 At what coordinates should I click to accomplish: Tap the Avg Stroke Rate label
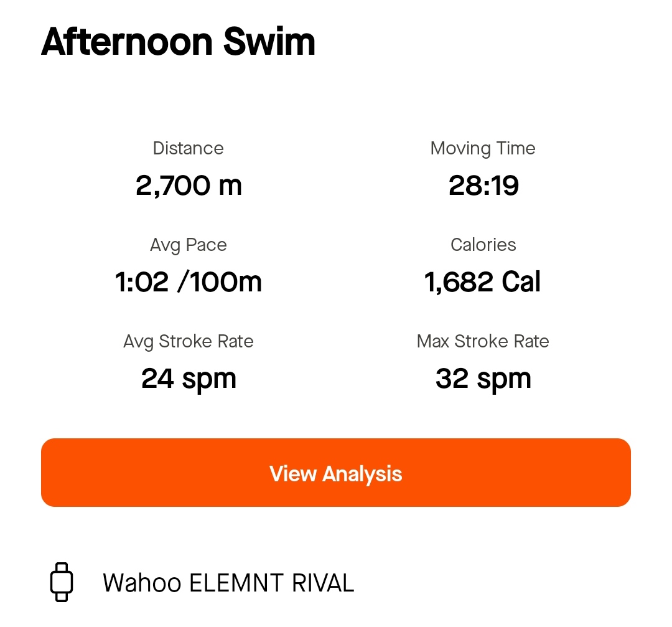(188, 341)
